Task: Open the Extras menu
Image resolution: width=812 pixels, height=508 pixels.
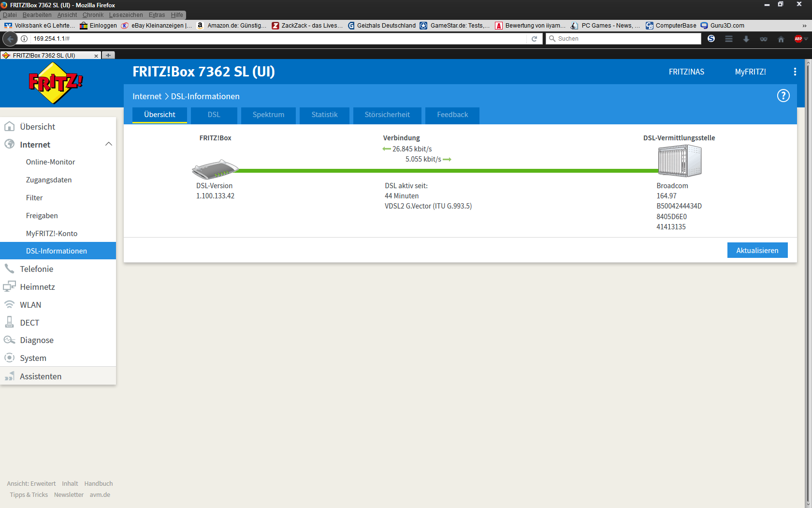Action: tap(157, 15)
